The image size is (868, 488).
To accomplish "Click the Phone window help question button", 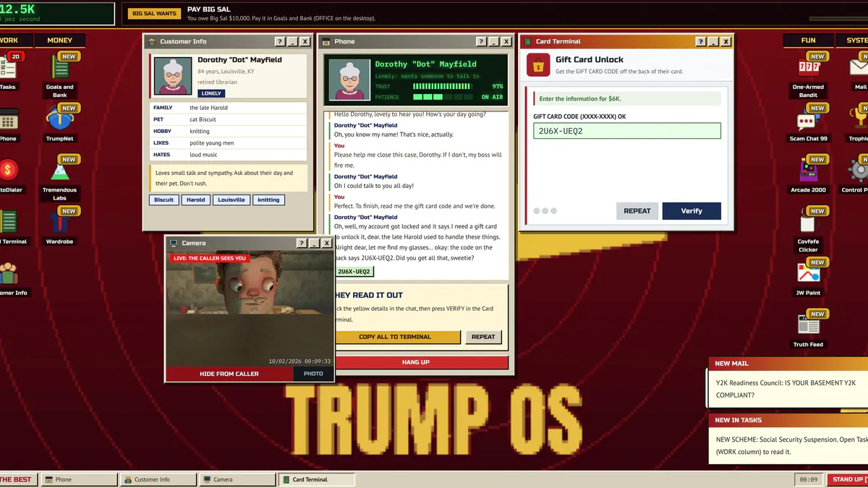I will (x=480, y=42).
